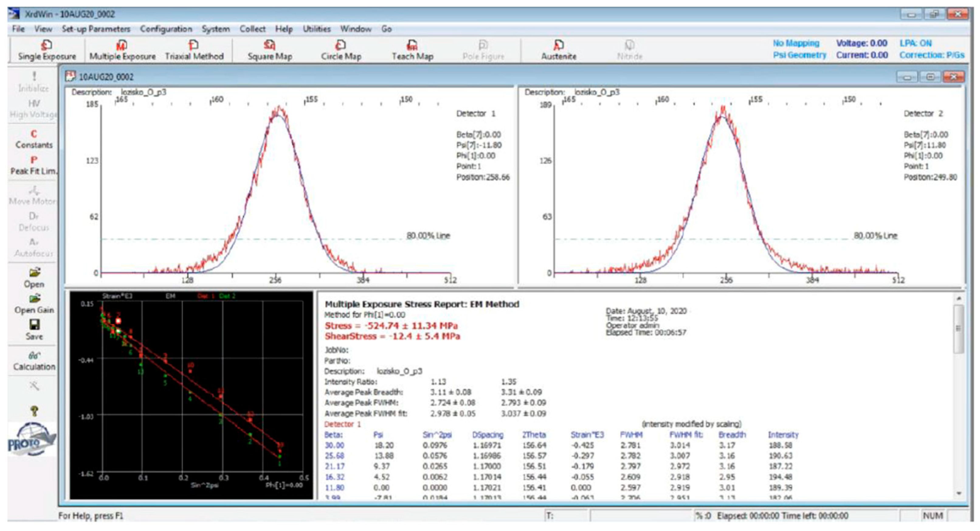Expand the System menu
980x531 pixels.
[x=216, y=29]
